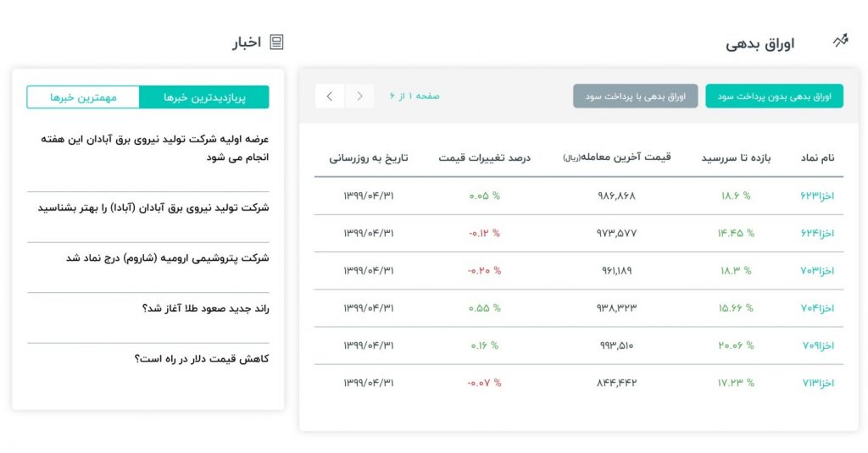Go to next page with right chevron

coord(359,97)
